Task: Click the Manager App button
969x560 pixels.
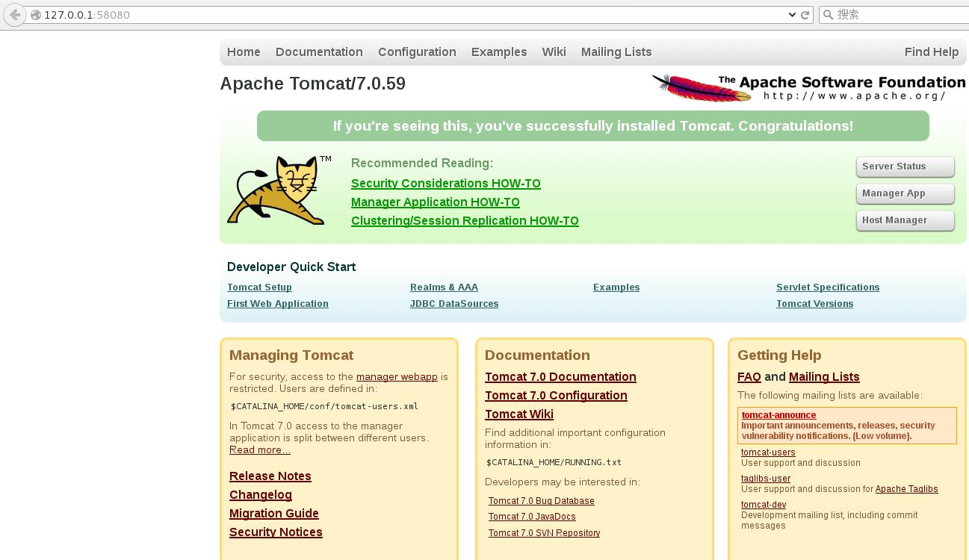Action: tap(905, 193)
